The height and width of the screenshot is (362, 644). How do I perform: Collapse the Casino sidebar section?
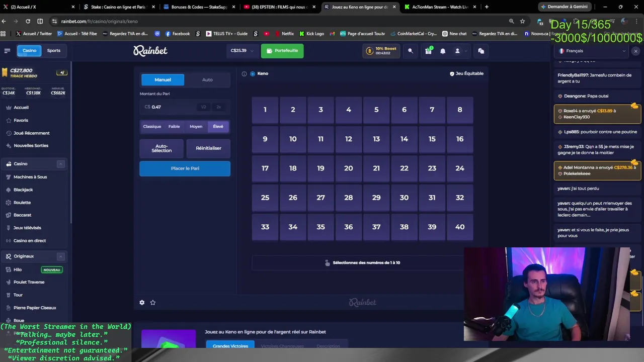pyautogui.click(x=60, y=164)
